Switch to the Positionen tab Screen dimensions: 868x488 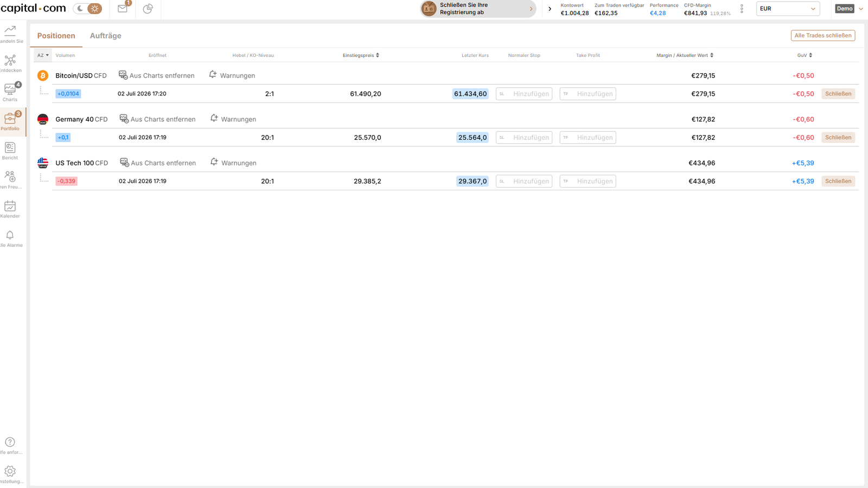point(56,36)
